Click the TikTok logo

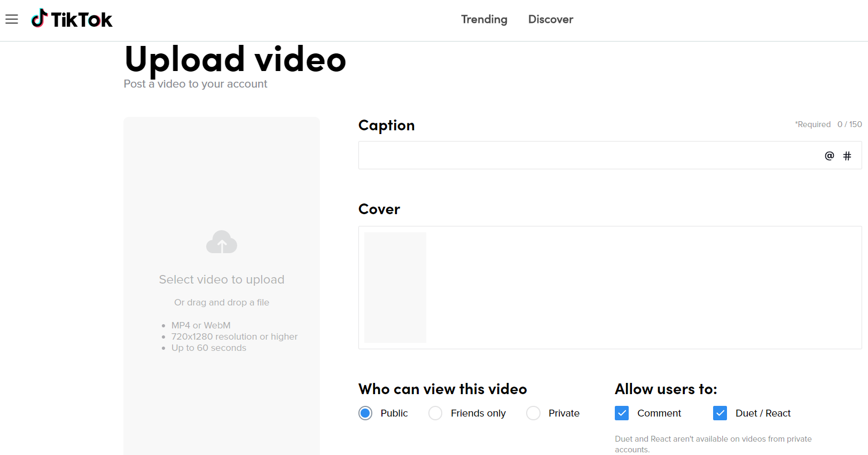[72, 19]
